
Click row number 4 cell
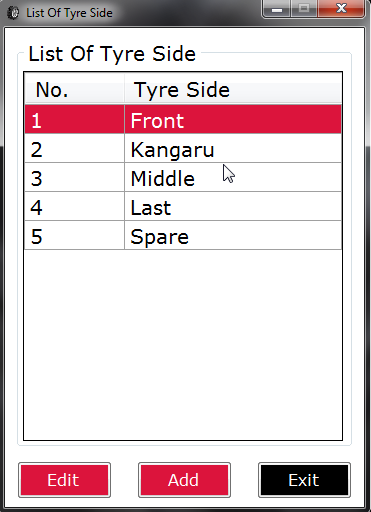[74, 206]
